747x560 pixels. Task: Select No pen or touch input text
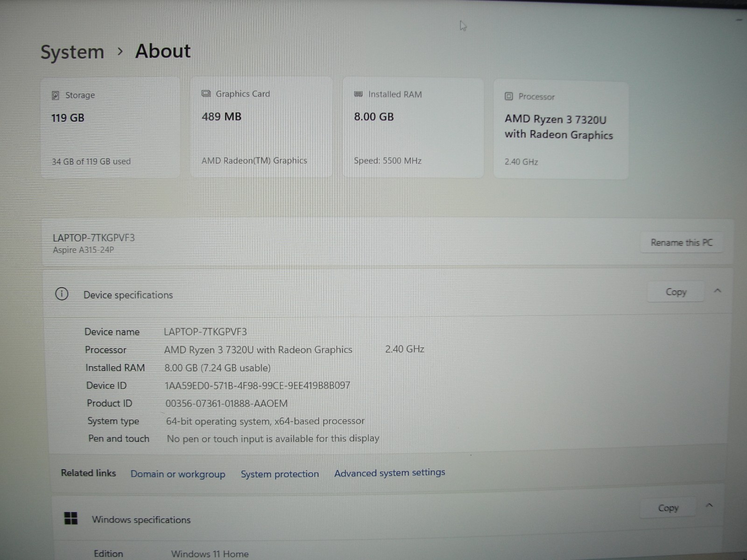pos(273,439)
